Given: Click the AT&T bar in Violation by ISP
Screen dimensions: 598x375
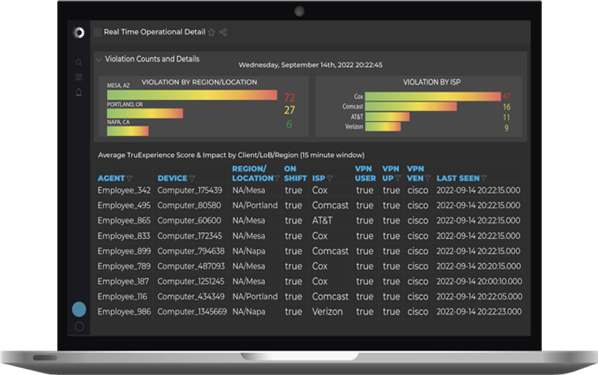Looking at the screenshot, I should point(387,117).
